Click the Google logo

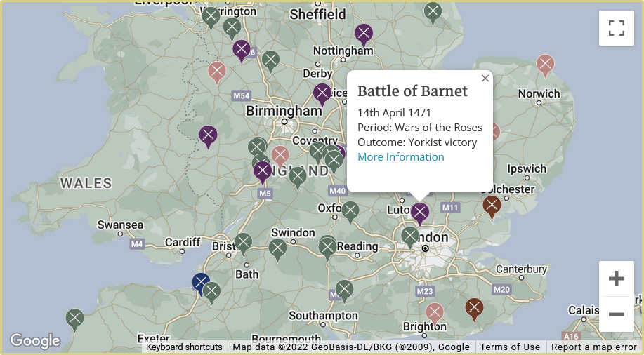35,342
